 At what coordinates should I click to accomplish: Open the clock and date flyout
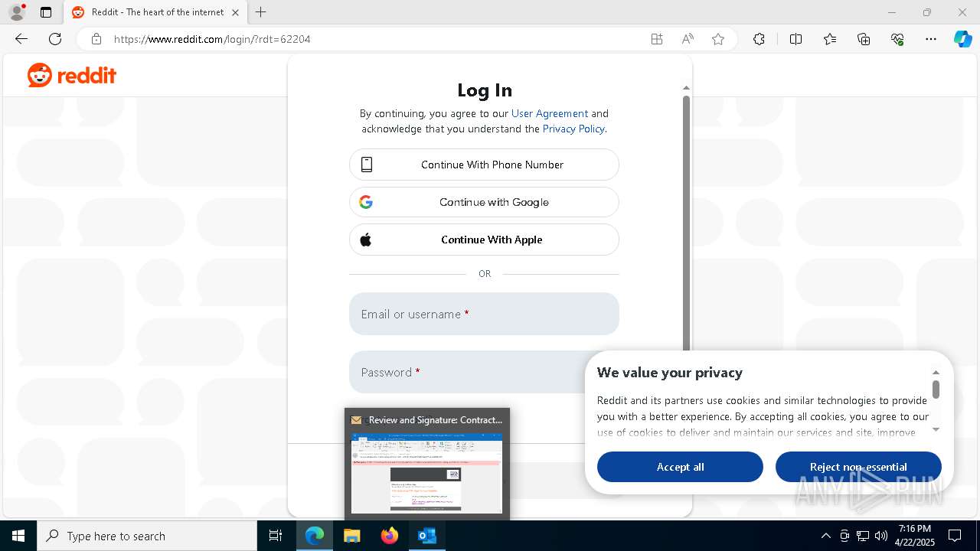coord(915,536)
